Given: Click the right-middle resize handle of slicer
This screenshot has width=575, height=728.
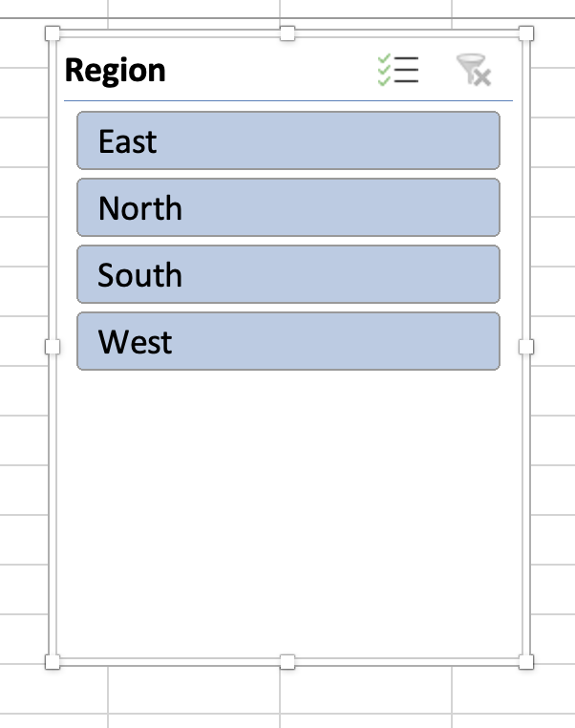Looking at the screenshot, I should click(x=524, y=347).
